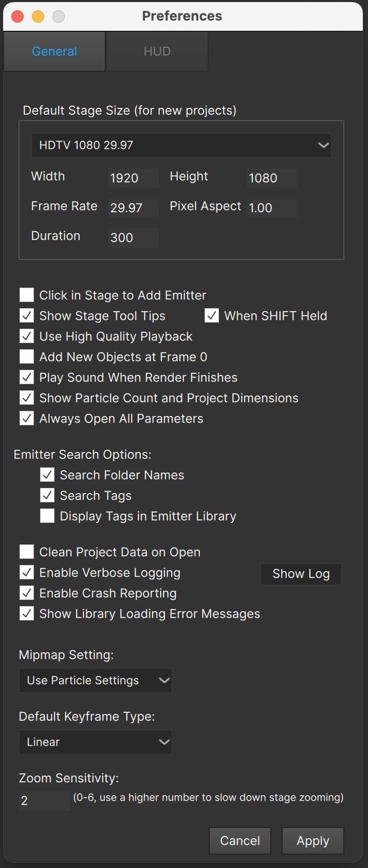
Task: Enable Click in Stage to Add Emitter
Action: tap(27, 295)
